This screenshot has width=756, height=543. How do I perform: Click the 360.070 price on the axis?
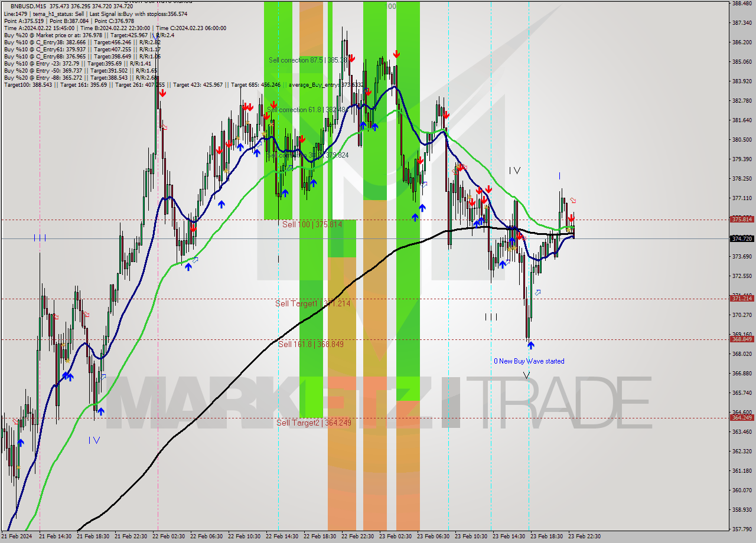742,490
